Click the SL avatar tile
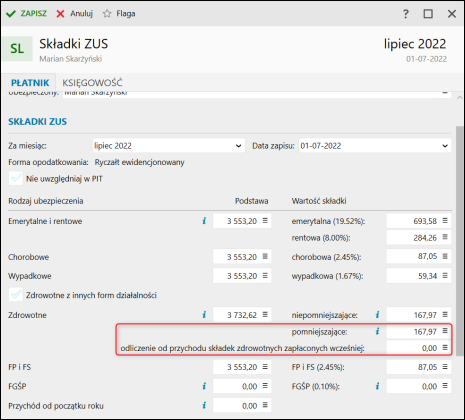This screenshot has height=420, width=465. [17, 49]
